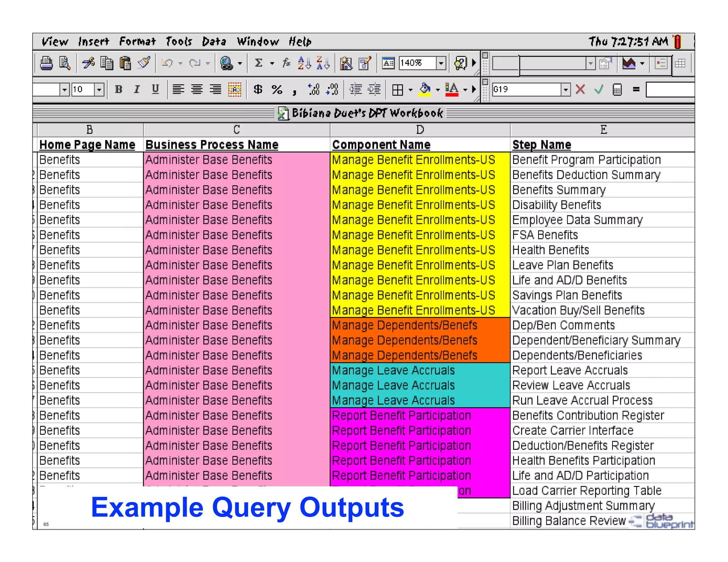This screenshot has width=728, height=562.
Task: Click the Copy icon
Action: (x=106, y=63)
